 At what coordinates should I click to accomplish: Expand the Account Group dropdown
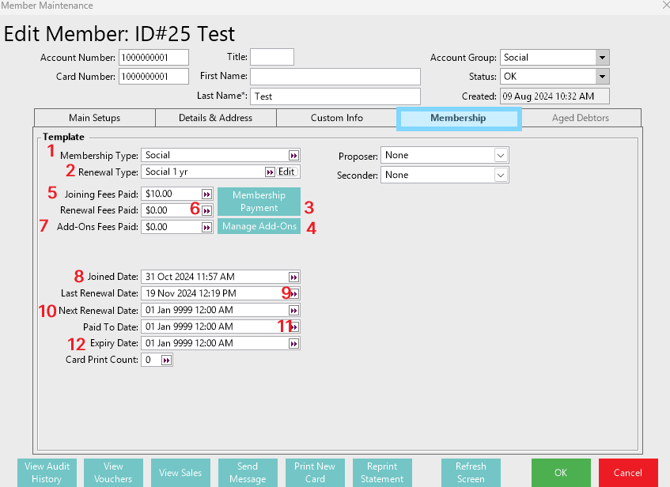click(x=602, y=58)
